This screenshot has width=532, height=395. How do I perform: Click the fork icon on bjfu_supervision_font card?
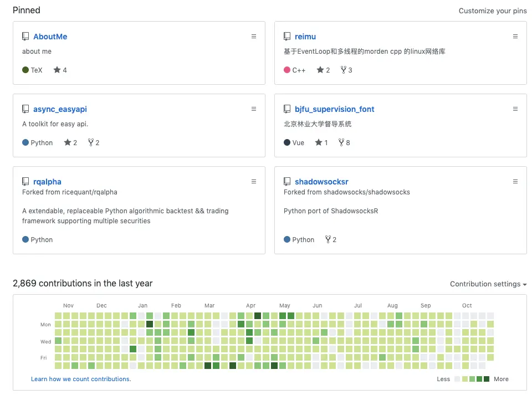[x=340, y=142]
